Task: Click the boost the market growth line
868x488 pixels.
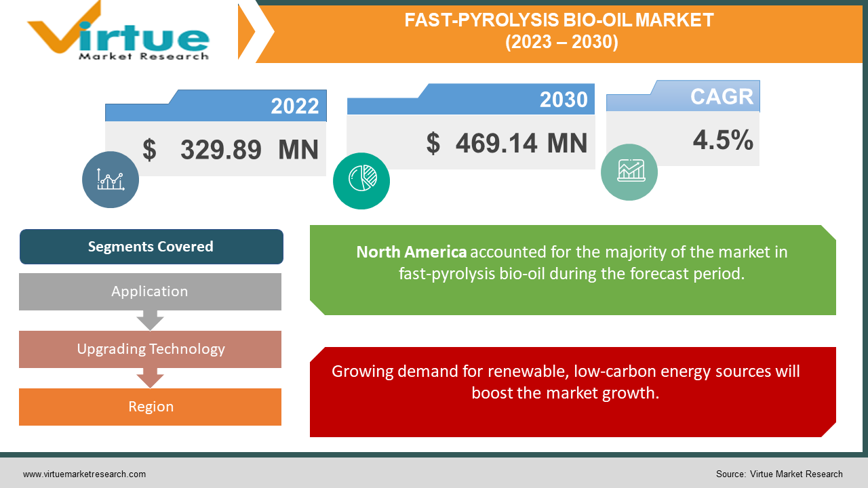Action: click(x=566, y=393)
